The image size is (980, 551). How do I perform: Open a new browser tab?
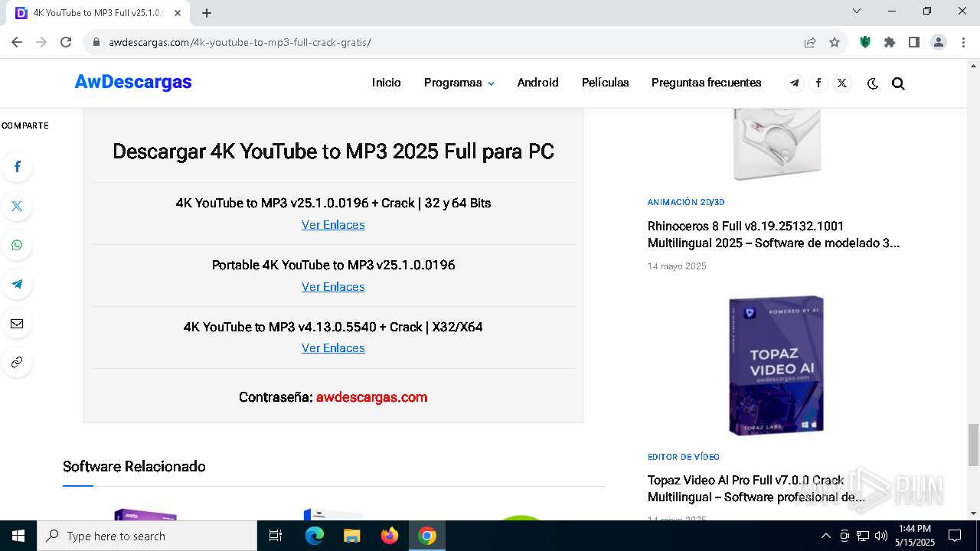coord(207,13)
